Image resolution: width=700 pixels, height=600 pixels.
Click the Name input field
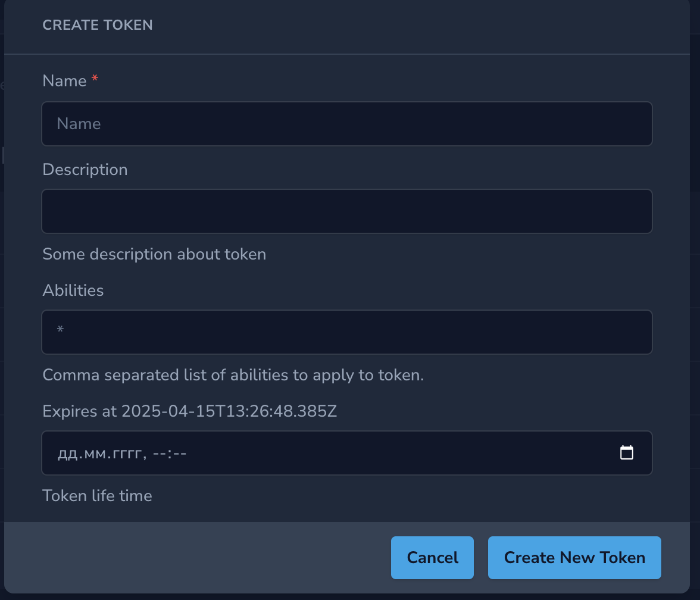(x=346, y=124)
